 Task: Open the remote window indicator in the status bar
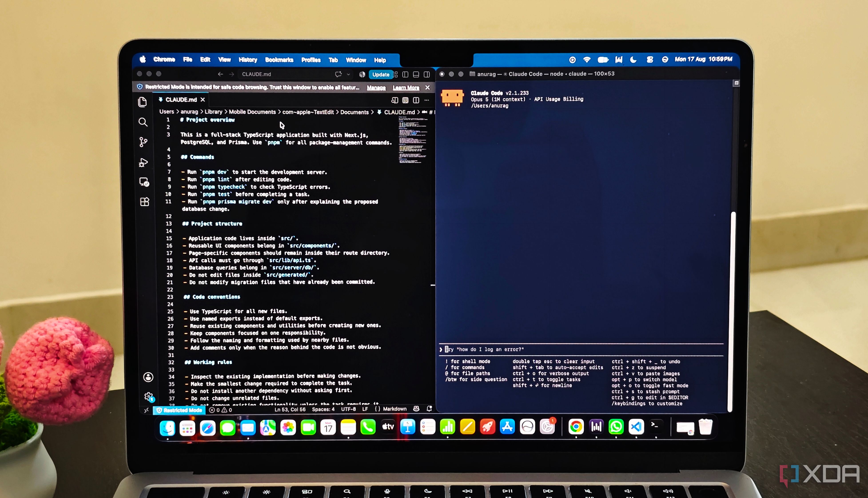click(x=146, y=410)
